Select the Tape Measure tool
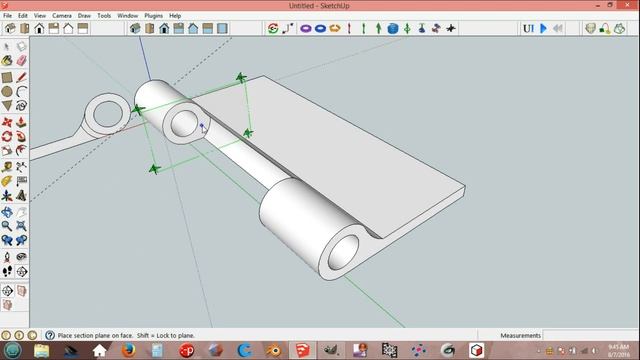This screenshot has height=360, width=640. click(x=7, y=167)
